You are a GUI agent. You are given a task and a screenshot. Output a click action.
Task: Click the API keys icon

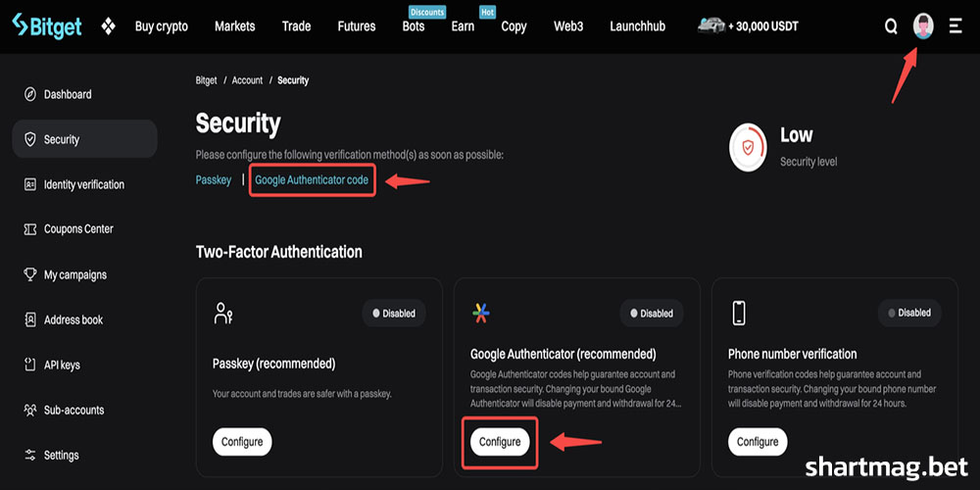[30, 365]
